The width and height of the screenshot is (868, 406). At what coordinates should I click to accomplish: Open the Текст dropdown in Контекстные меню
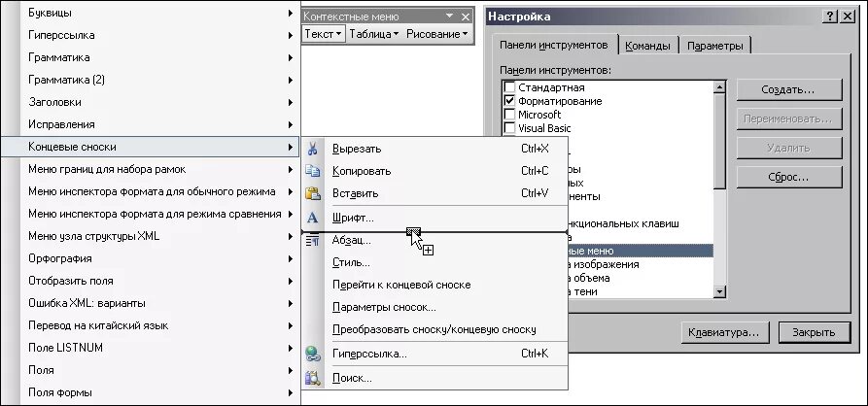[x=324, y=34]
